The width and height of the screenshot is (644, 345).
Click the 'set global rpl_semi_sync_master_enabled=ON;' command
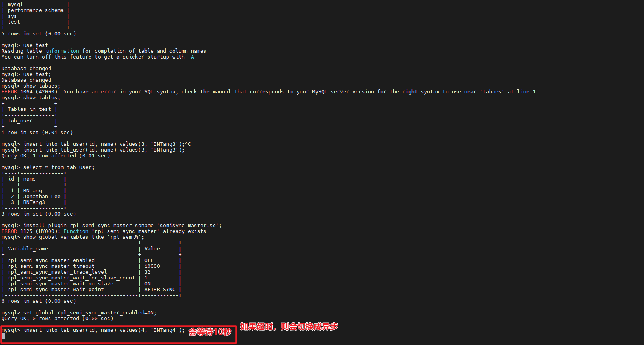click(79, 313)
